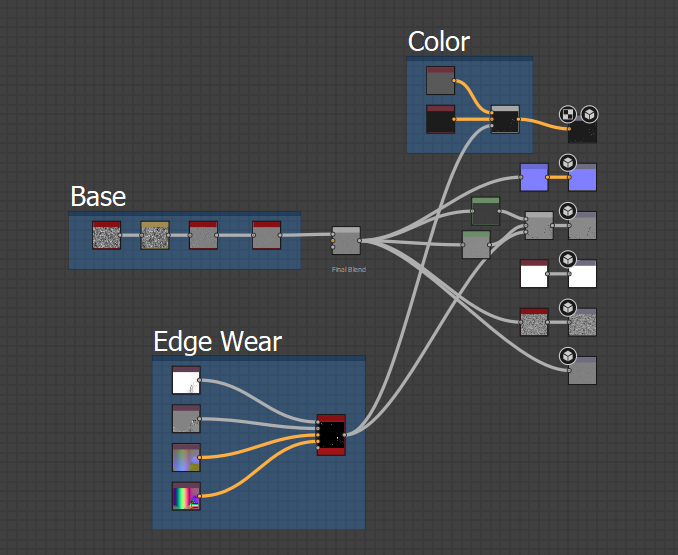Select the gray green-header levels node
Viewport: 678px width, 555px height.
[476, 245]
